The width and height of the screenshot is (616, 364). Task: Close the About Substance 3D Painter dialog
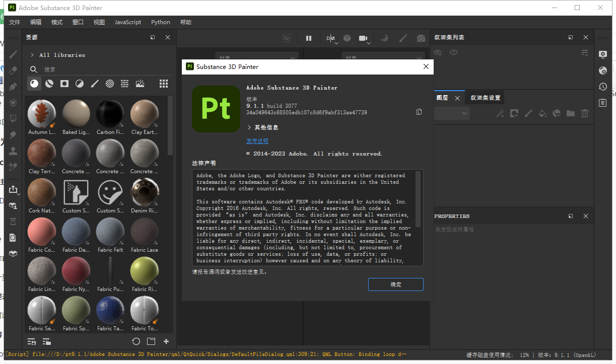click(426, 66)
